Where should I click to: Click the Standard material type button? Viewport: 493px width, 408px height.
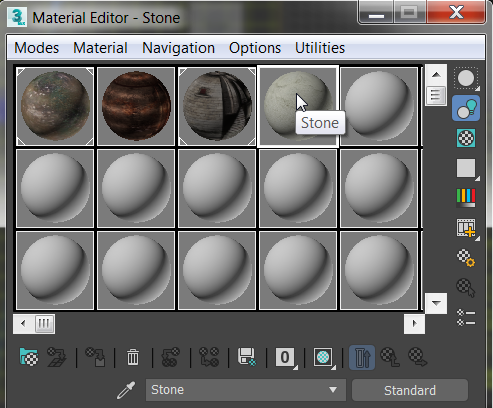coord(410,390)
